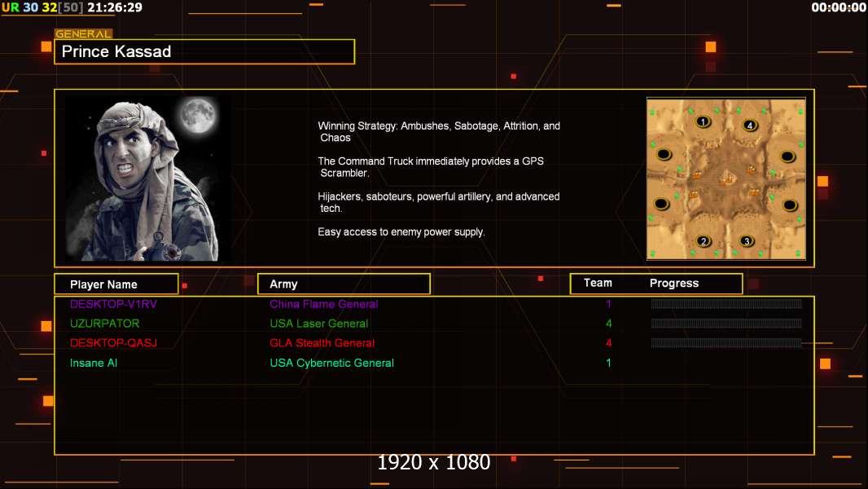
Task: Click start position 3 on the minimap
Action: [x=747, y=241]
